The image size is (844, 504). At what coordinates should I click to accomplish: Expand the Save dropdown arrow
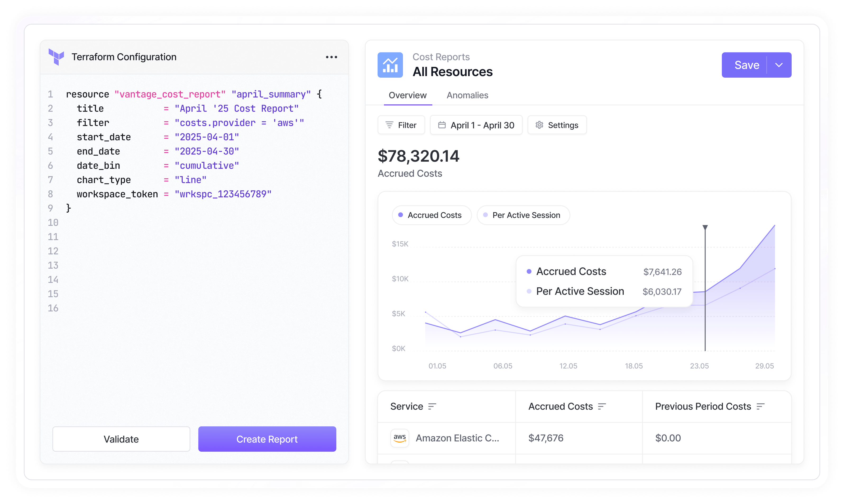[779, 65]
